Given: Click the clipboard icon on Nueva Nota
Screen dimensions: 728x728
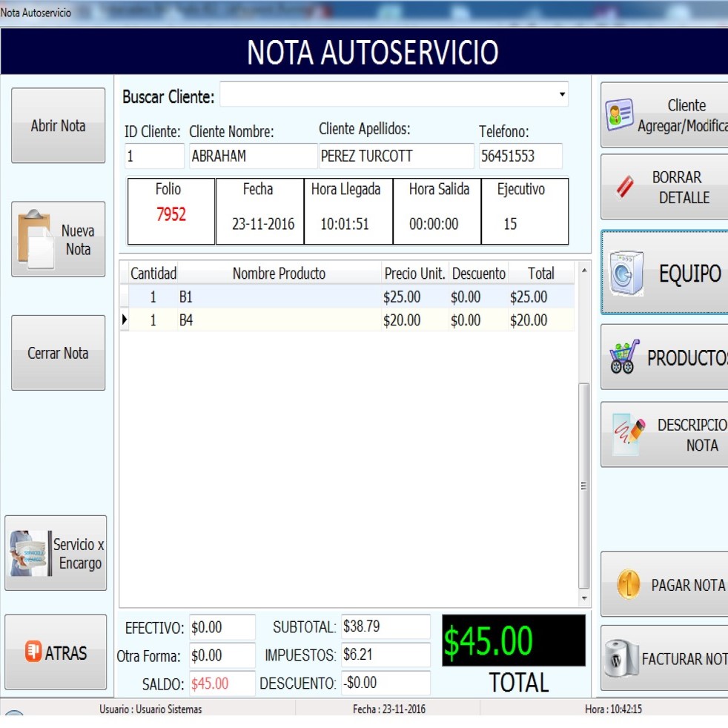Looking at the screenshot, I should (x=35, y=240).
